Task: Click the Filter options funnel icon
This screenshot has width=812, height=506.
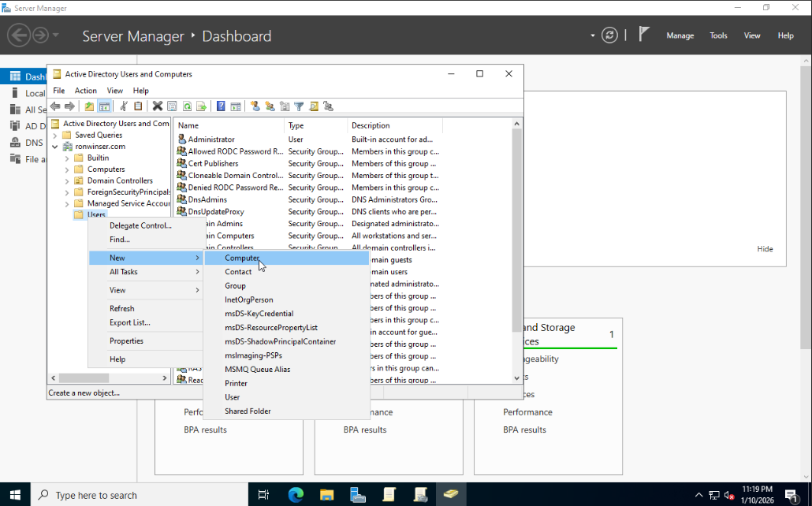Action: pyautogui.click(x=299, y=106)
